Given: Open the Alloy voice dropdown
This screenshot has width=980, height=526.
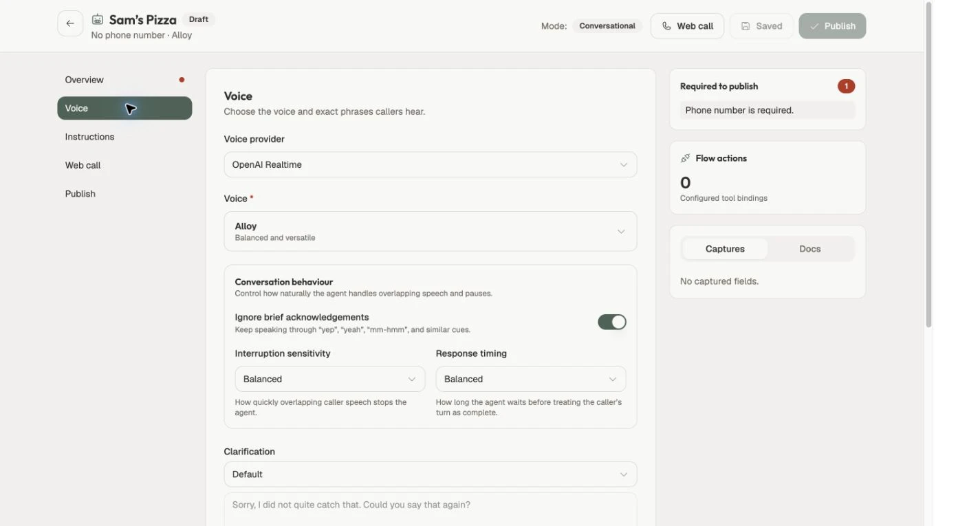Looking at the screenshot, I should coord(431,231).
